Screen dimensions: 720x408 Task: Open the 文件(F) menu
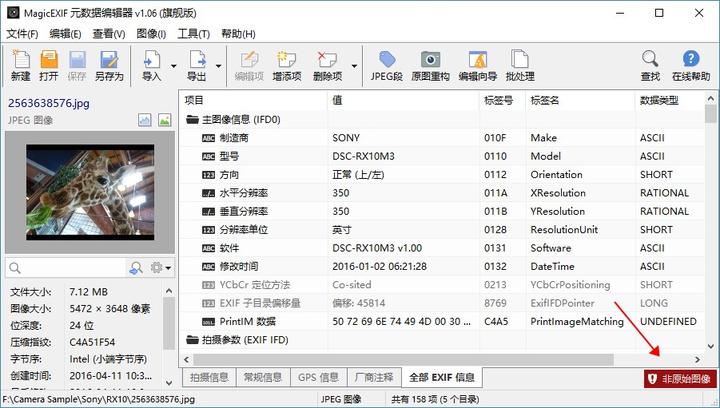pyautogui.click(x=22, y=34)
